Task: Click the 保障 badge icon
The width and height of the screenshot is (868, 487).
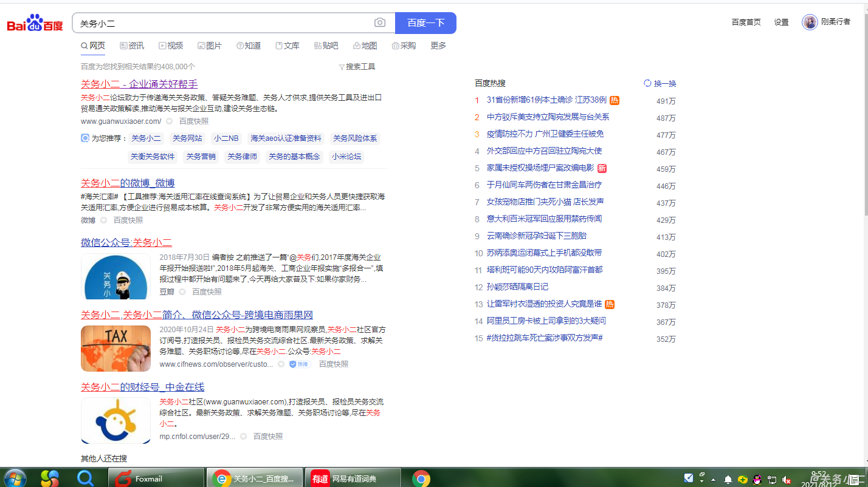Action: click(300, 364)
